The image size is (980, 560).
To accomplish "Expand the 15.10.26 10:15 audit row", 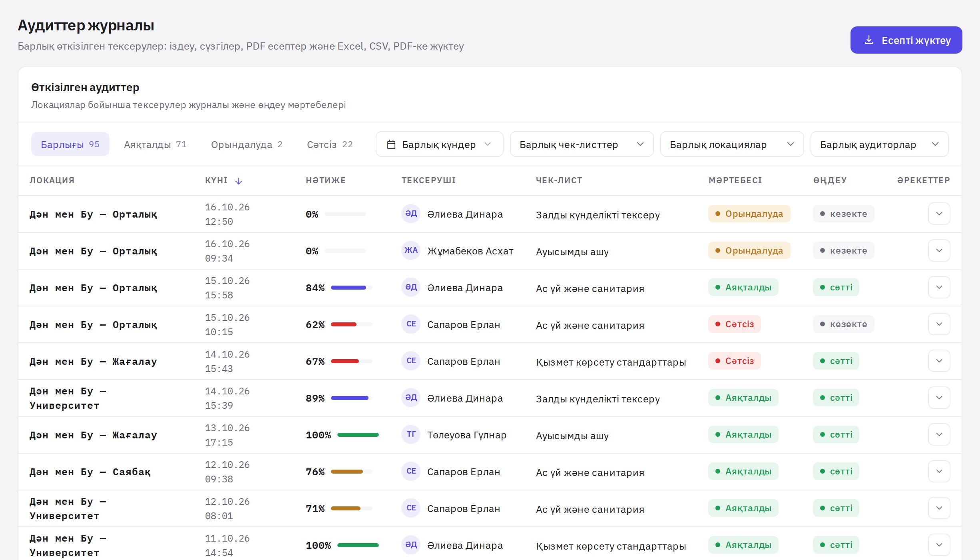I will tap(939, 324).
